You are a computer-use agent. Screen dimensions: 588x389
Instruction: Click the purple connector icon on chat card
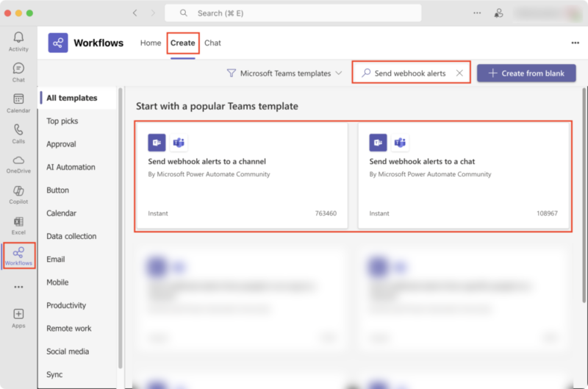point(378,143)
